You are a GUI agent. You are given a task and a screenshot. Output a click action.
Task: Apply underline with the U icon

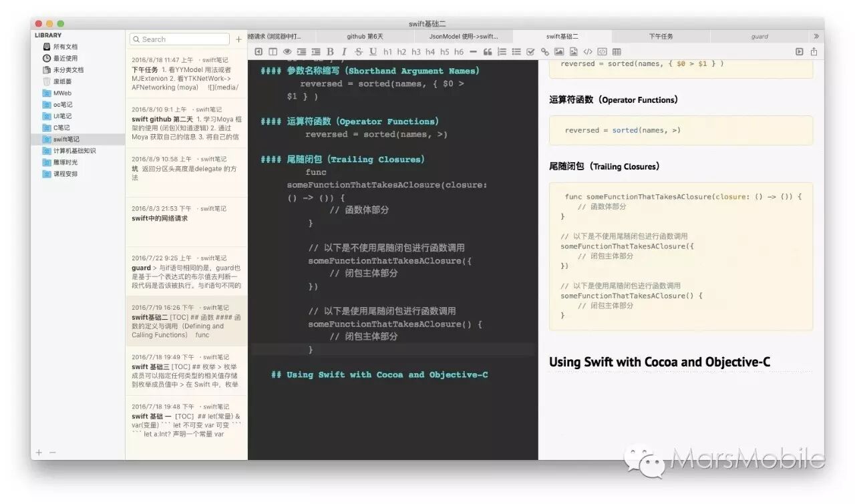[x=373, y=51]
